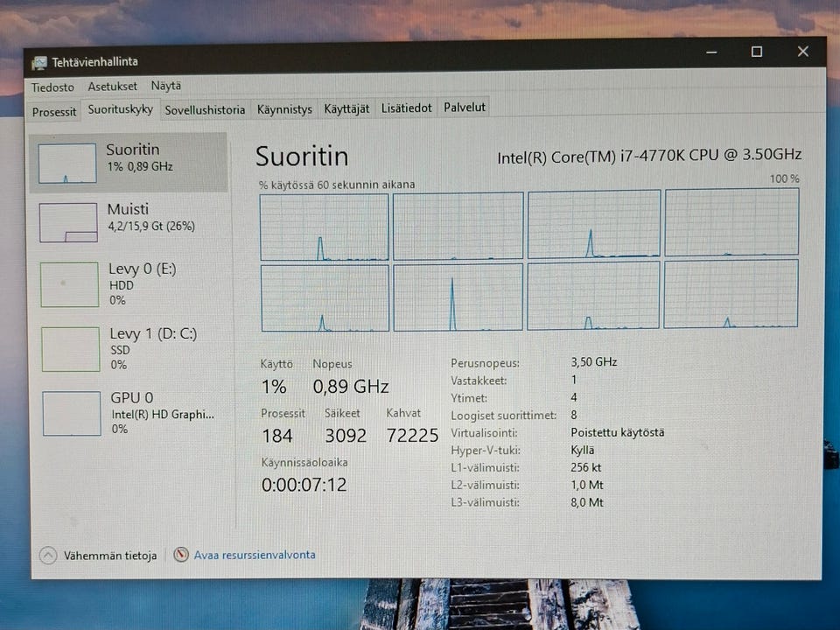This screenshot has height=630, width=840.
Task: Maximize the Tehtävienhallinta window
Action: [756, 52]
